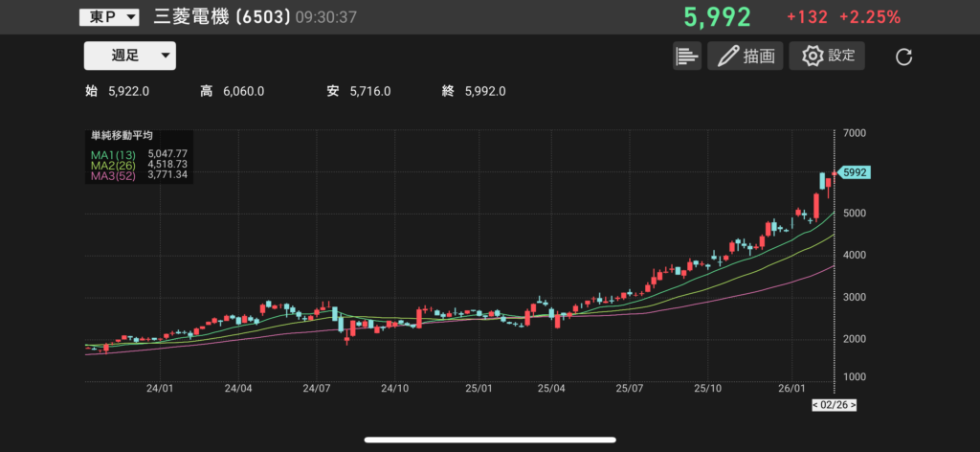
Task: Open the 描画 drawing tools
Action: (x=746, y=56)
